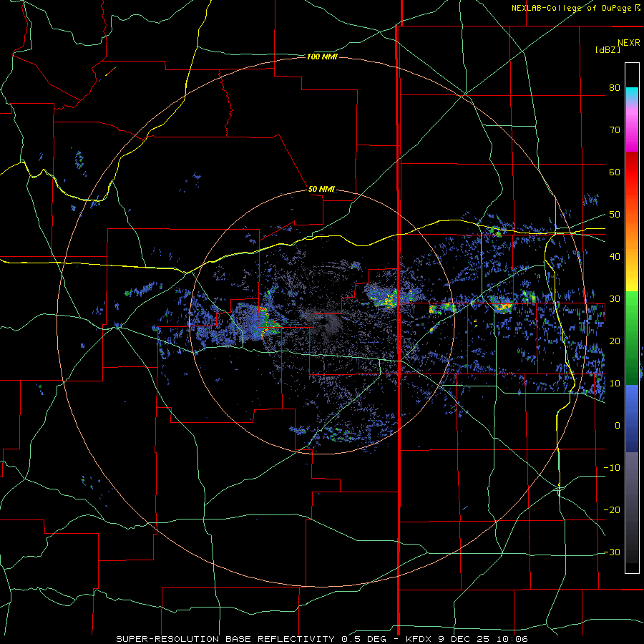644x644 pixels.
Task: Click the 20 value on the dBZ scale
Action: coord(615,341)
